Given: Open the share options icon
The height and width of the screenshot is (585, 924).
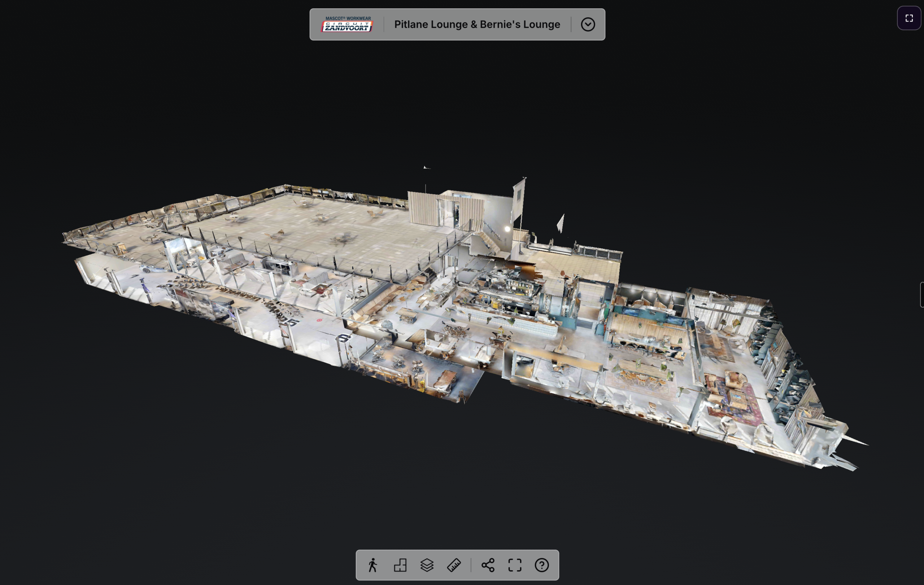Looking at the screenshot, I should pyautogui.click(x=488, y=565).
